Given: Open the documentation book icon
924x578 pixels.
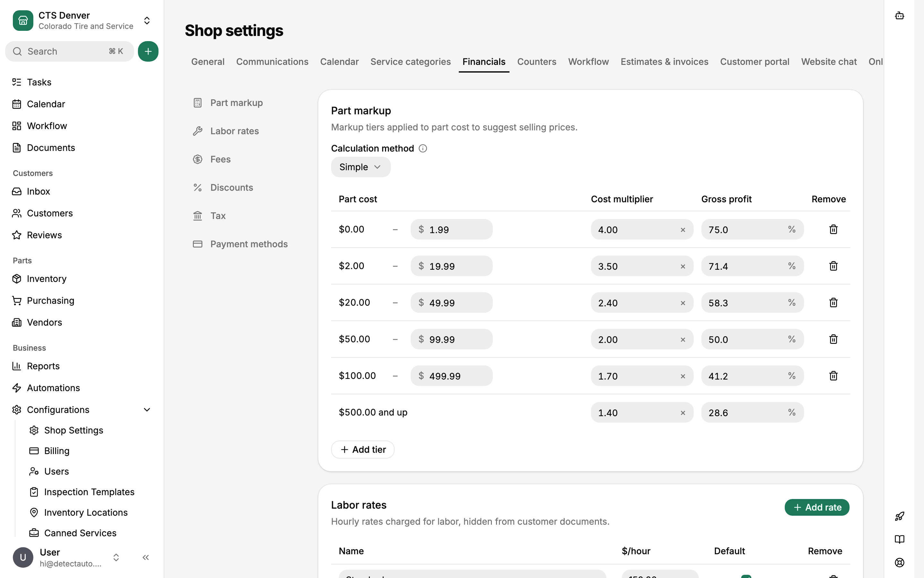Looking at the screenshot, I should point(900,539).
